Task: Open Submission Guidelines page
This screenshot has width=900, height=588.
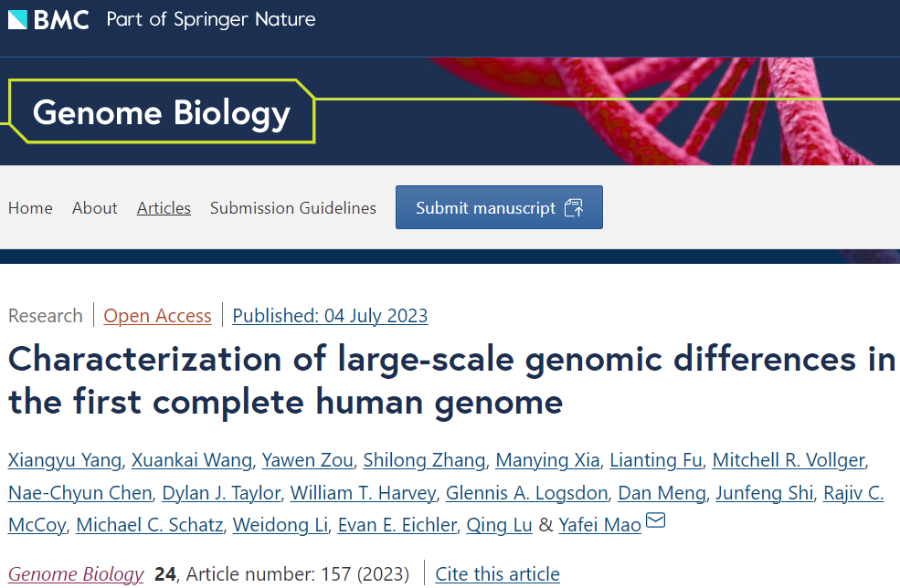Action: [x=293, y=208]
